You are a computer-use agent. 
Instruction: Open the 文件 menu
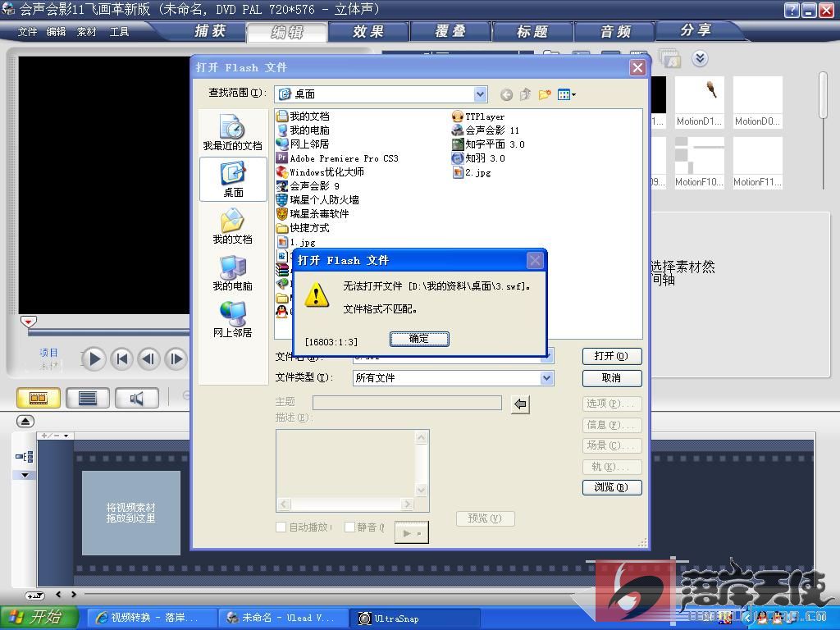coord(27,32)
